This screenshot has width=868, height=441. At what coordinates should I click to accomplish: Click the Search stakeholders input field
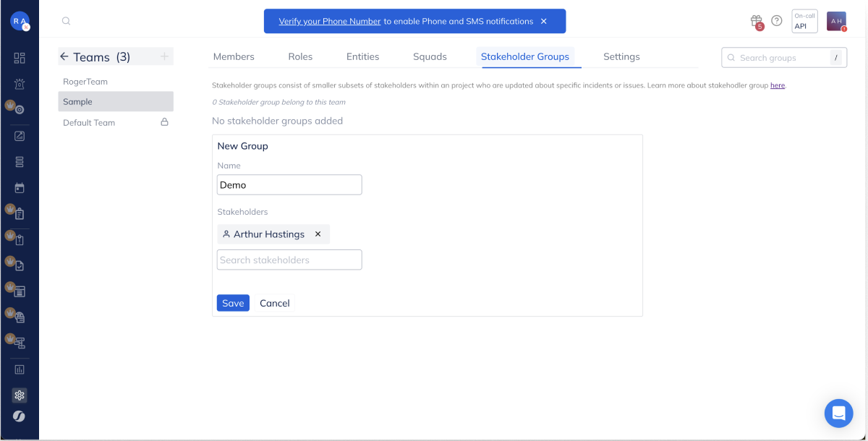point(289,260)
